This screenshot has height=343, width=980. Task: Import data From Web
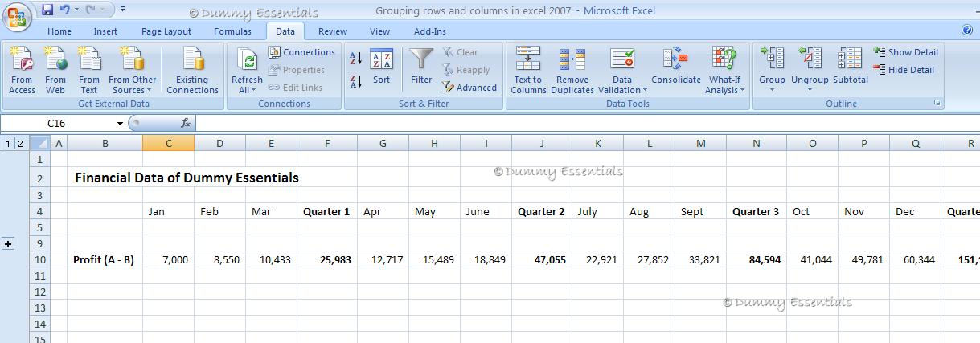(x=55, y=70)
